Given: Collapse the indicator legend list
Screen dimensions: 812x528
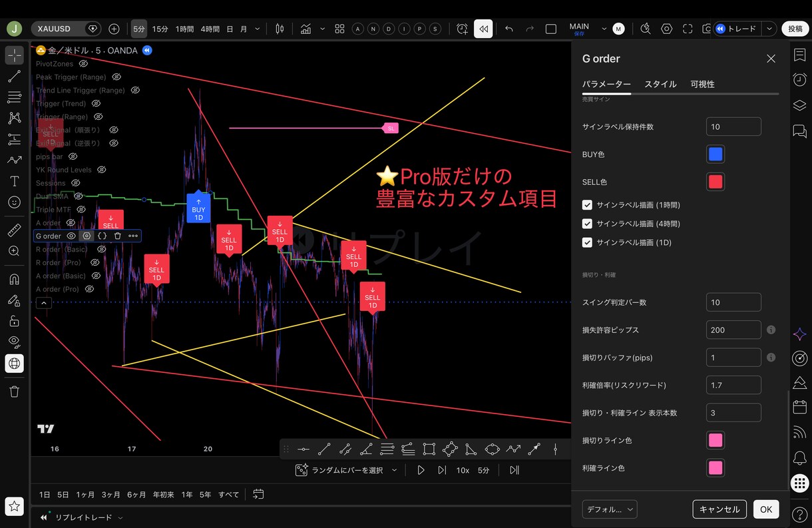Looking at the screenshot, I should [43, 303].
